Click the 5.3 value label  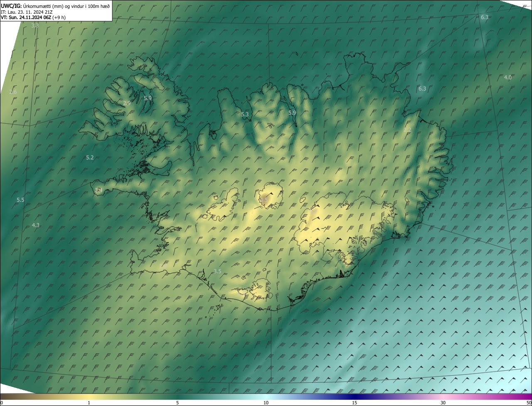tap(245, 114)
